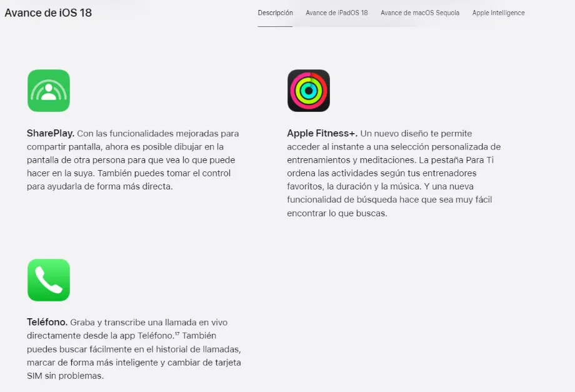Viewport: 575px width, 392px height.
Task: Click 'SIM sin problemas' closing line
Action: pyautogui.click(x=65, y=376)
